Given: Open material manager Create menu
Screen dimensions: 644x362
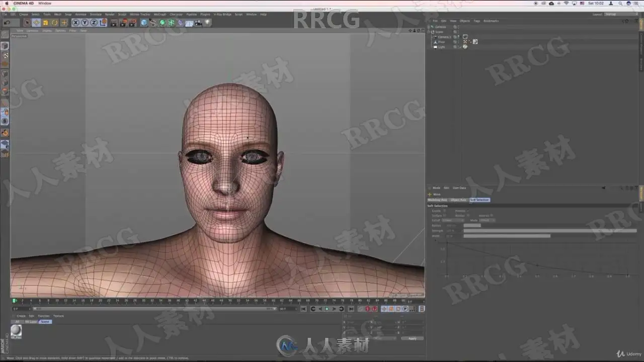Looking at the screenshot, I should (x=21, y=316).
